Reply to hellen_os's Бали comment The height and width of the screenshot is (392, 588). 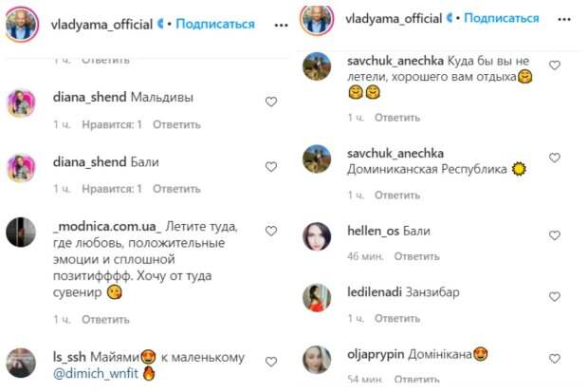click(416, 256)
